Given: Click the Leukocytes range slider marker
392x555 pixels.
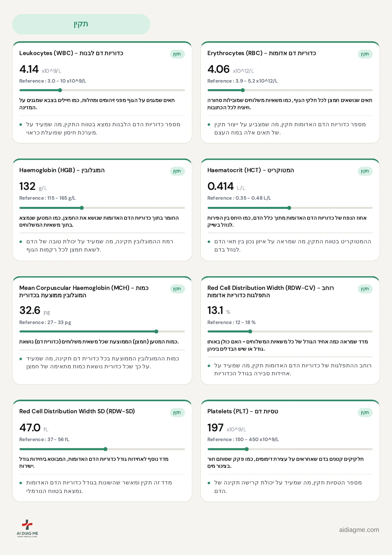Looking at the screenshot, I should coord(60,90).
